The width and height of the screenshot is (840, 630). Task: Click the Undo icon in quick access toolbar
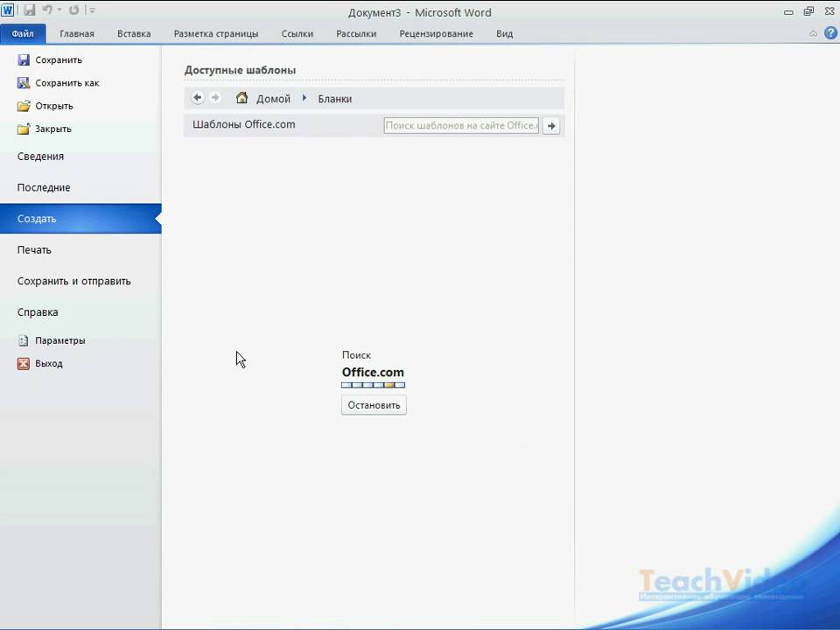(x=47, y=10)
